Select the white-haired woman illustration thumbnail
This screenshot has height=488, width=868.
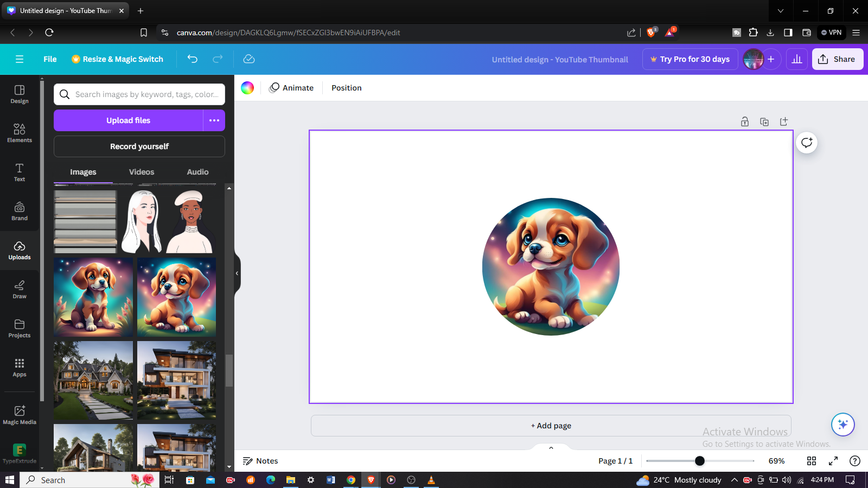142,221
